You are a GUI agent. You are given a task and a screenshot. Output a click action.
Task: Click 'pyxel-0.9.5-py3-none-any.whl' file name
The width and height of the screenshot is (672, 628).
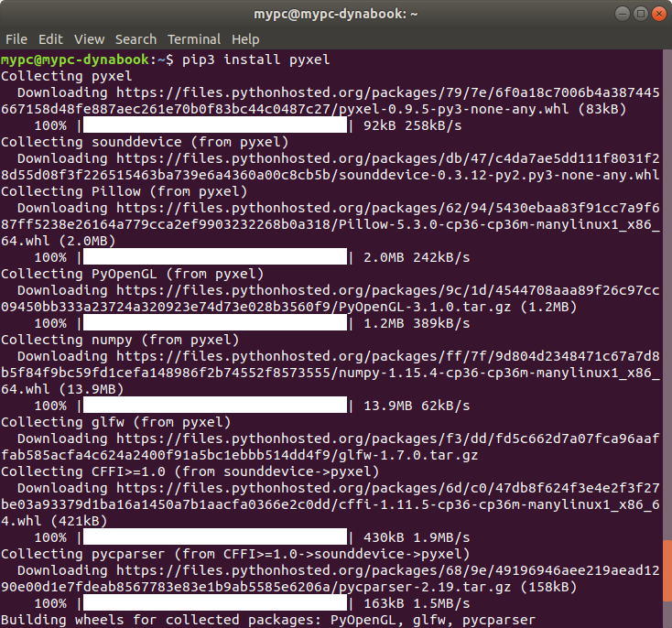coord(454,109)
